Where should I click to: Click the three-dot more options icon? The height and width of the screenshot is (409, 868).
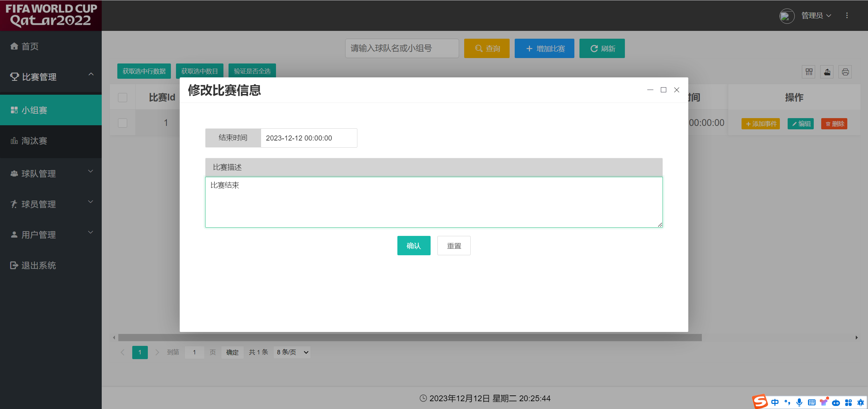tap(847, 16)
